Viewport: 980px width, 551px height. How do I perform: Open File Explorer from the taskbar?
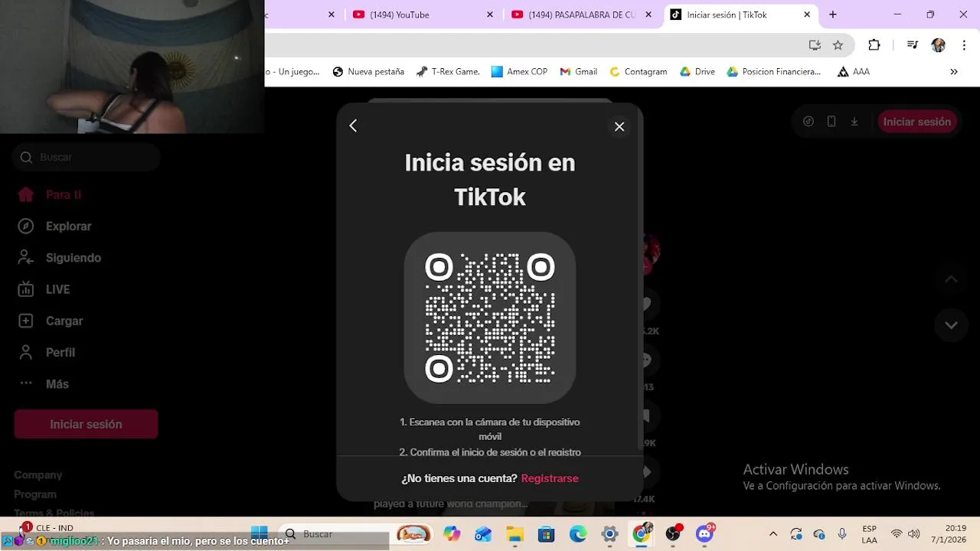pos(514,533)
